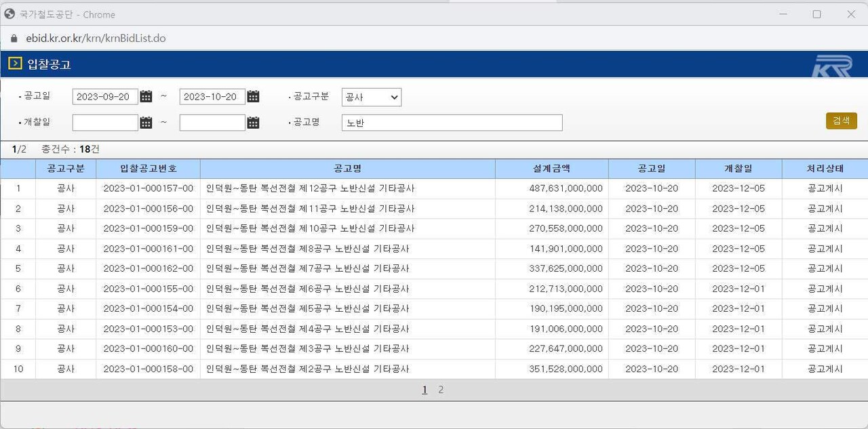Open the calendar picker for 공고일 start date
Screen dimensions: 868x429
146,96
